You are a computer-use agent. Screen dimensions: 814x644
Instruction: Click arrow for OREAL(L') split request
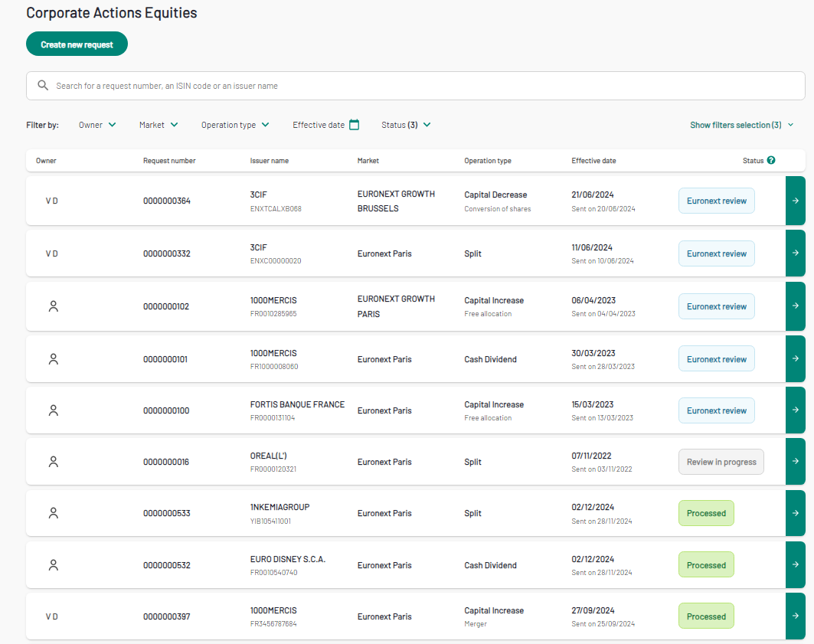point(795,462)
